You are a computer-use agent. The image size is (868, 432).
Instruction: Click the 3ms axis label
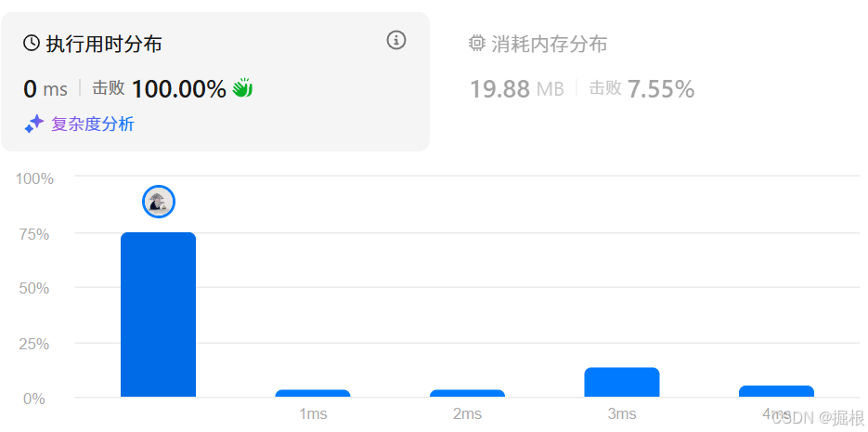click(622, 413)
